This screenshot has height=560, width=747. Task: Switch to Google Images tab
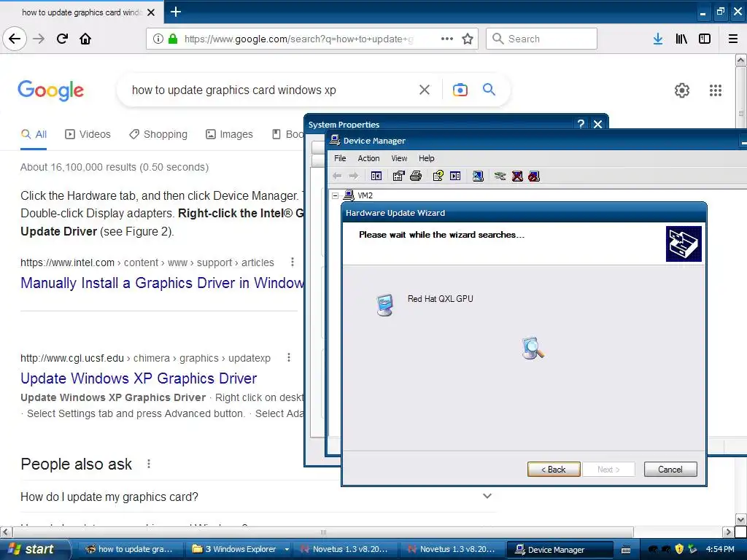pyautogui.click(x=229, y=134)
